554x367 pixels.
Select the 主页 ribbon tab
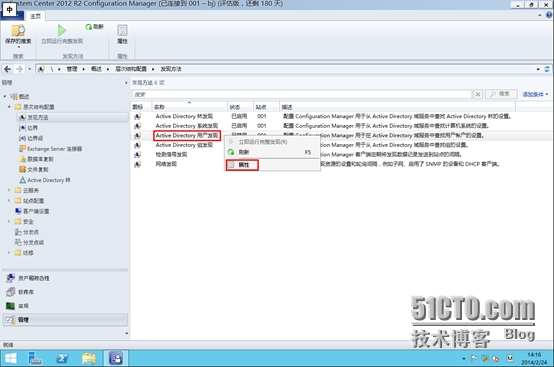[x=36, y=16]
